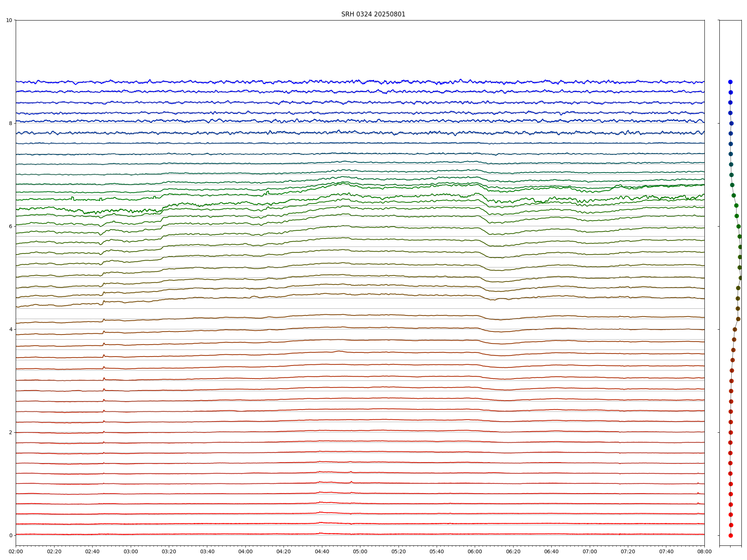Click the 02:00 time axis label

16,551
